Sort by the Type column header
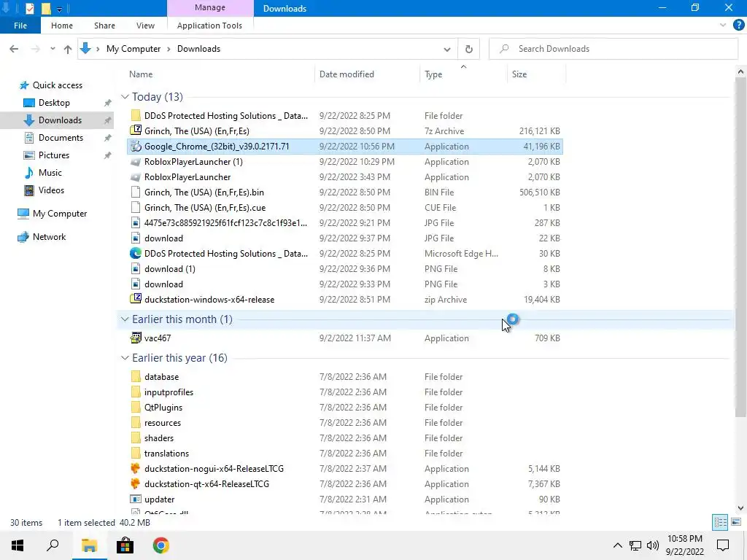Image resolution: width=747 pixels, height=560 pixels. (433, 74)
